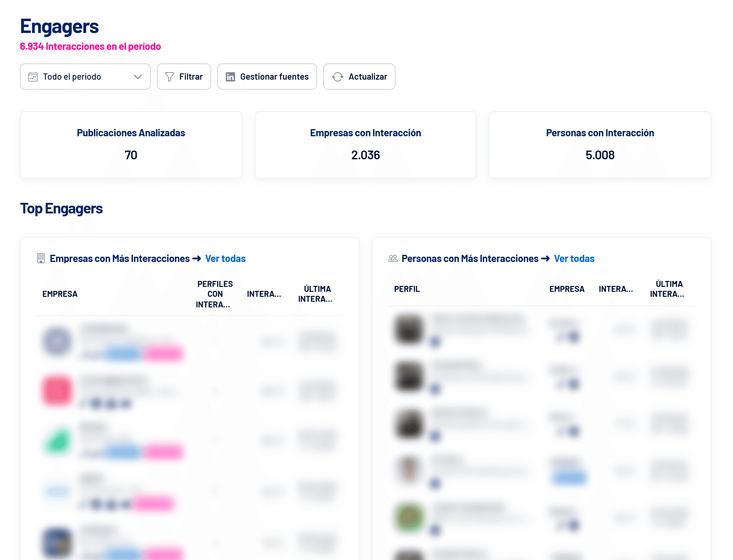Select the Publicaciones Analizadas card

[131, 145]
